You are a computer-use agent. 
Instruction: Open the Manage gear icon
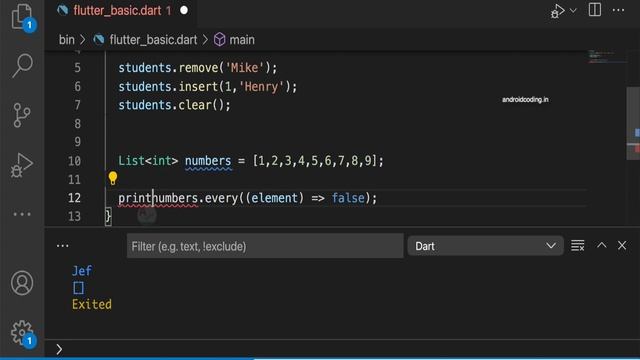point(22,333)
